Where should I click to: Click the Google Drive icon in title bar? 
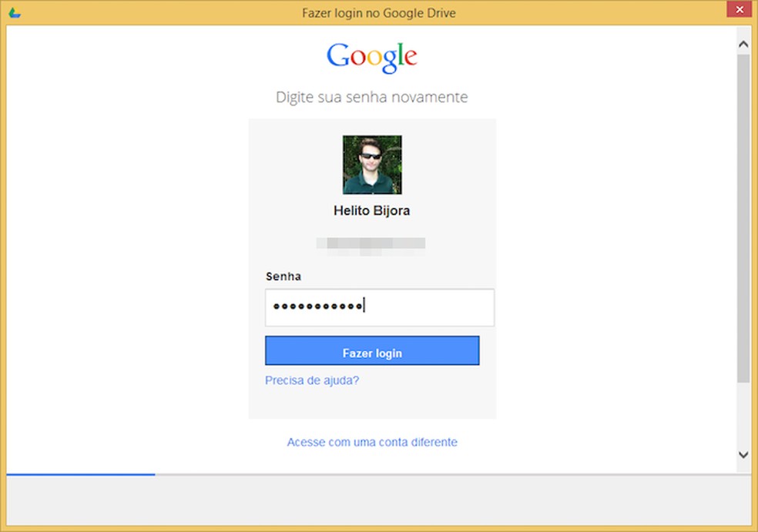15,13
